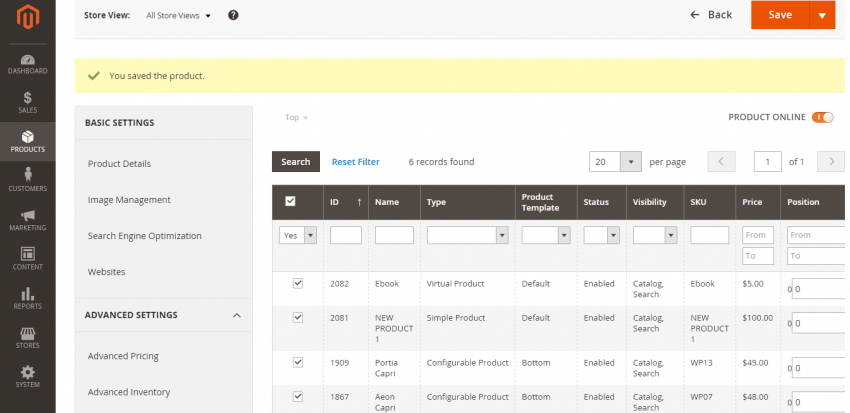Open the Visibility filter dropdown
The height and width of the screenshot is (413, 850).
[655, 235]
